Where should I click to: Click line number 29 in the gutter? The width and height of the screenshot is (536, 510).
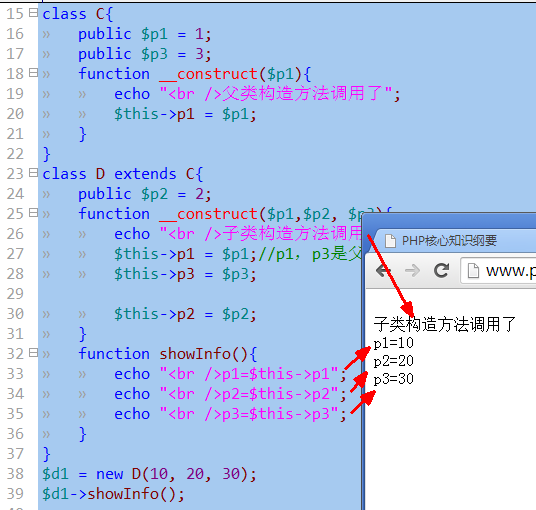(15, 294)
